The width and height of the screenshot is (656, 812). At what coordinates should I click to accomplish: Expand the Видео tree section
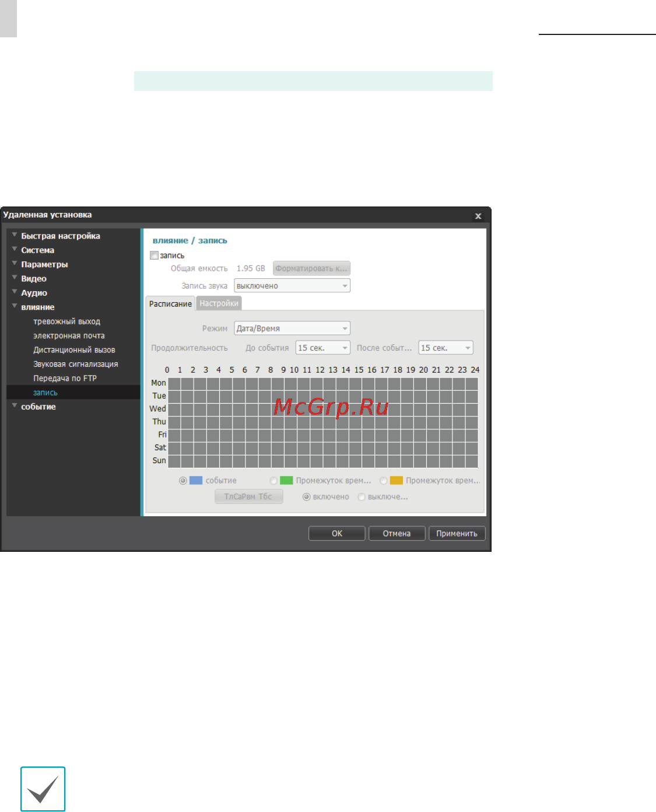pyautogui.click(x=15, y=278)
